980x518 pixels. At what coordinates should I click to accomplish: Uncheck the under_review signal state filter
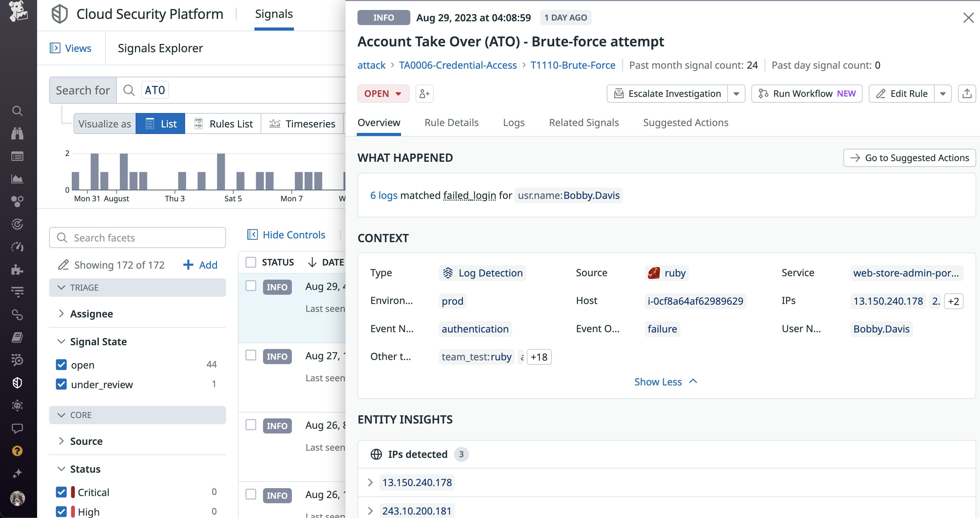tap(61, 384)
